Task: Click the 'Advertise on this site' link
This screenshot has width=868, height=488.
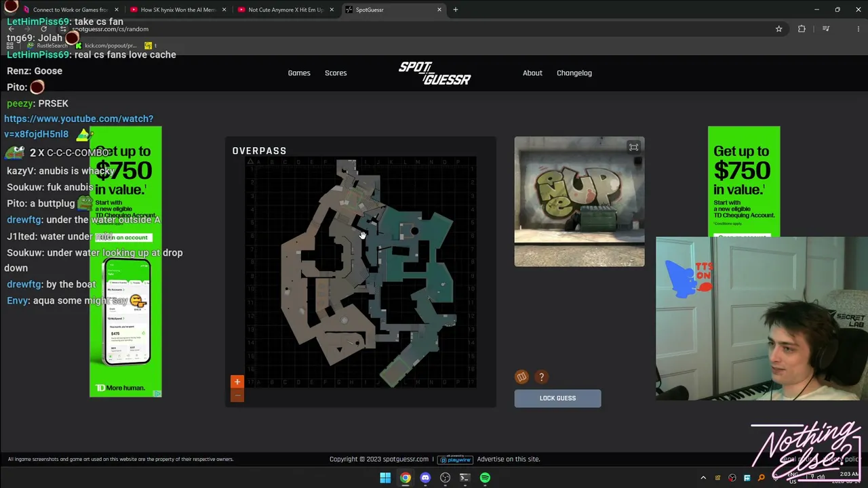Action: (x=509, y=459)
